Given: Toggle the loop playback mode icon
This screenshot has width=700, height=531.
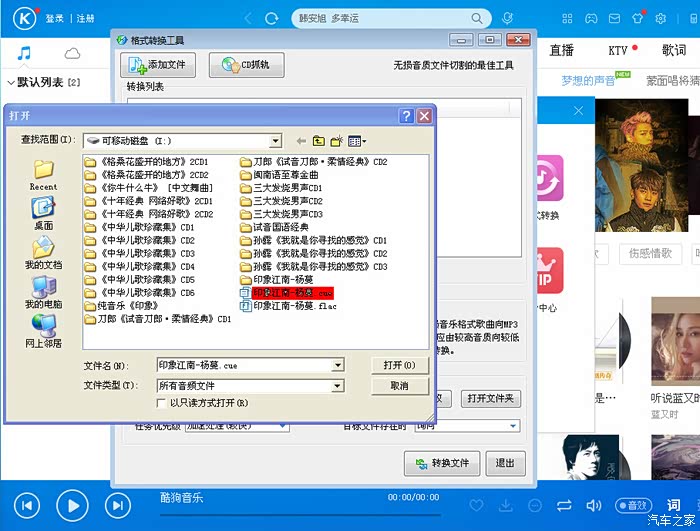Looking at the screenshot, I should point(565,505).
